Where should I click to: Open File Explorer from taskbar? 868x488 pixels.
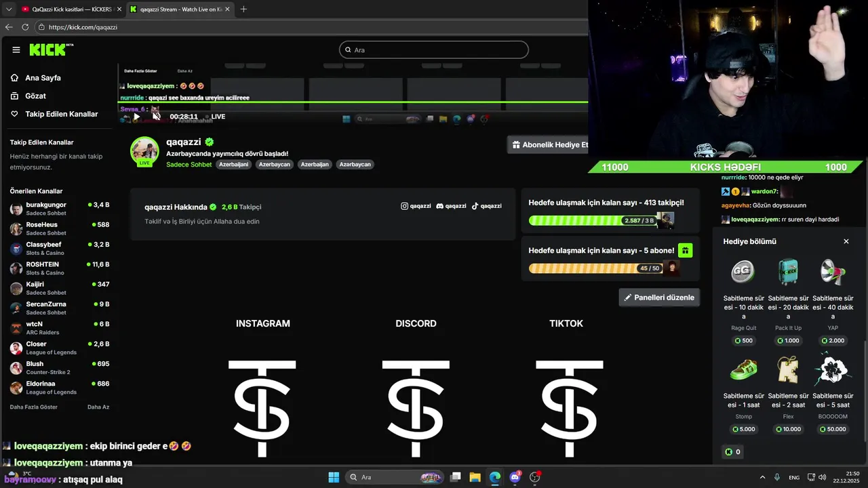[475, 477]
